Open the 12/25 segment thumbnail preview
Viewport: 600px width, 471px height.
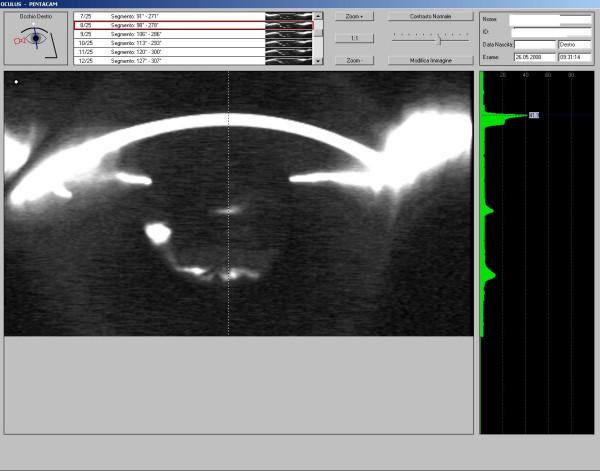(288, 61)
